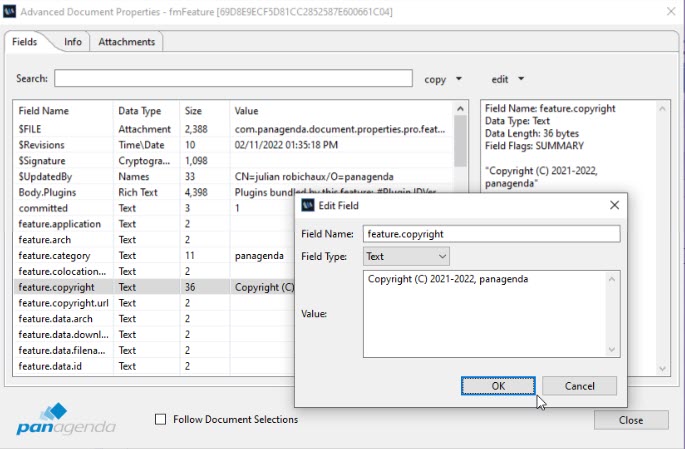Select the feature.copyright.url field row
The image size is (685, 449).
point(155,303)
